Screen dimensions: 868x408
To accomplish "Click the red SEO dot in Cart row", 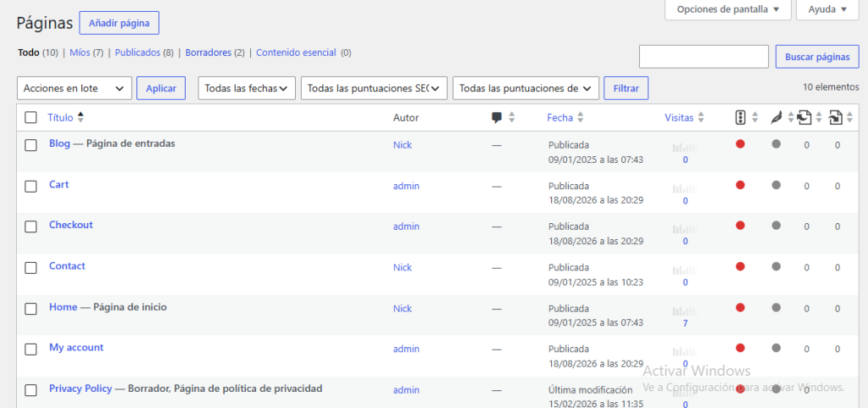I will [x=740, y=185].
